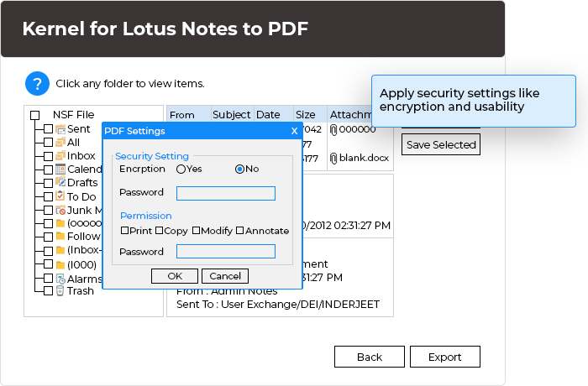Image resolution: width=588 pixels, height=386 pixels.
Task: Click the Date column header
Action: (274, 114)
